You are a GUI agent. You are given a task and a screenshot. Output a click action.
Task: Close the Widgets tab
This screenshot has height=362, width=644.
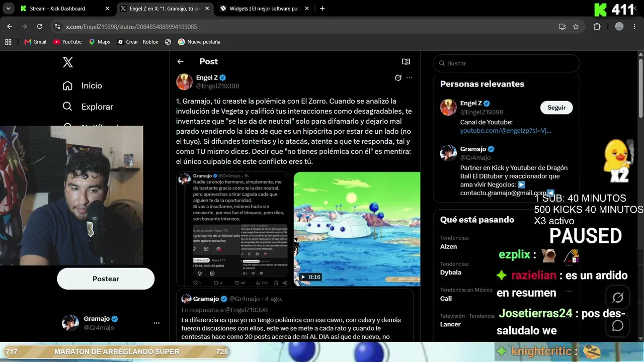307,9
